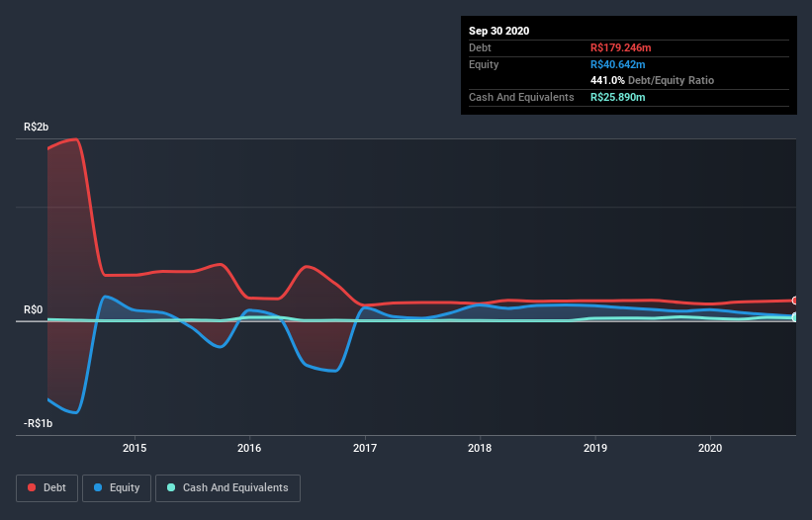Click the 2015 x-axis label

click(x=135, y=448)
